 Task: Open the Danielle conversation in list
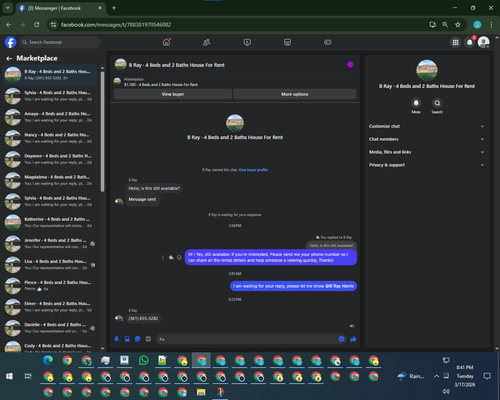(50, 328)
